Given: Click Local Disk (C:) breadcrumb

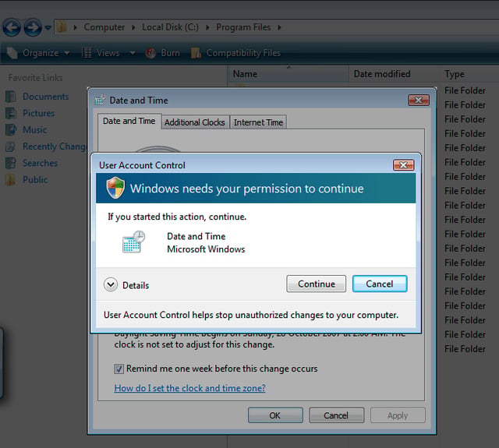Looking at the screenshot, I should coord(170,27).
